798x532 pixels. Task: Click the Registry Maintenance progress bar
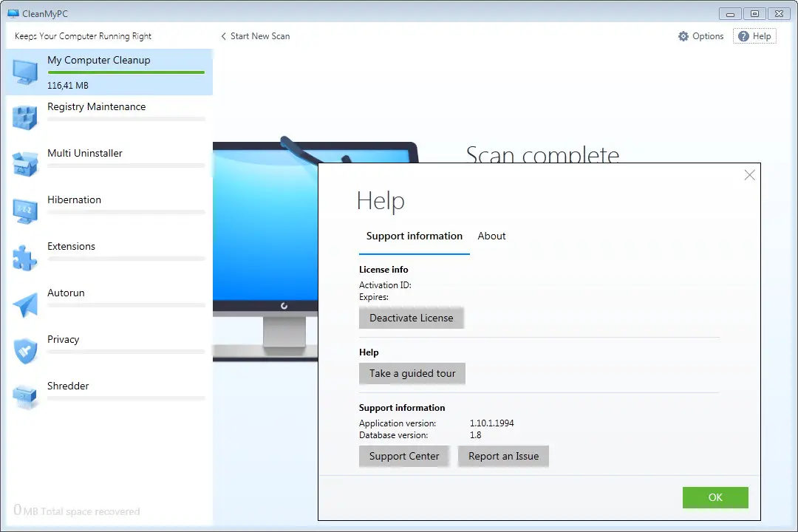[126, 119]
